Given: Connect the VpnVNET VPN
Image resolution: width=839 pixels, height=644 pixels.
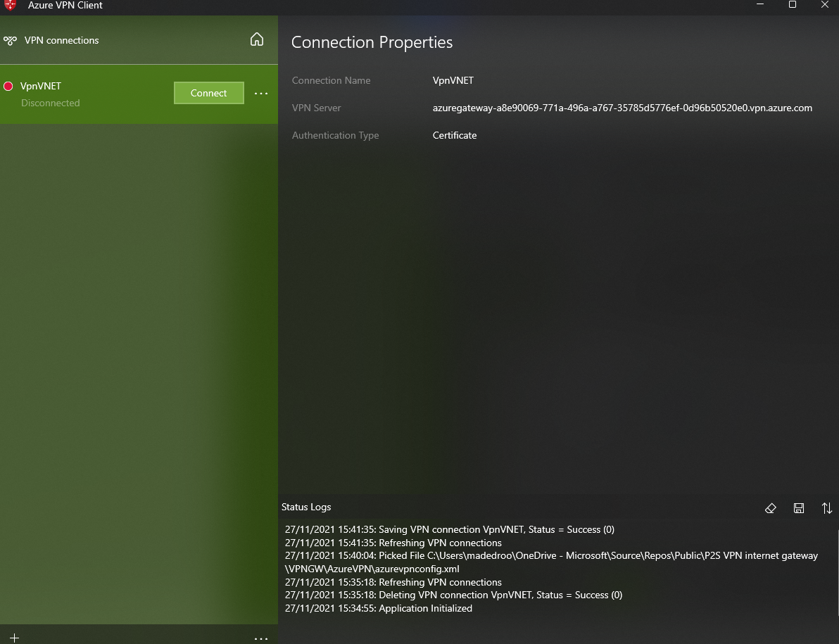Looking at the screenshot, I should coord(208,93).
